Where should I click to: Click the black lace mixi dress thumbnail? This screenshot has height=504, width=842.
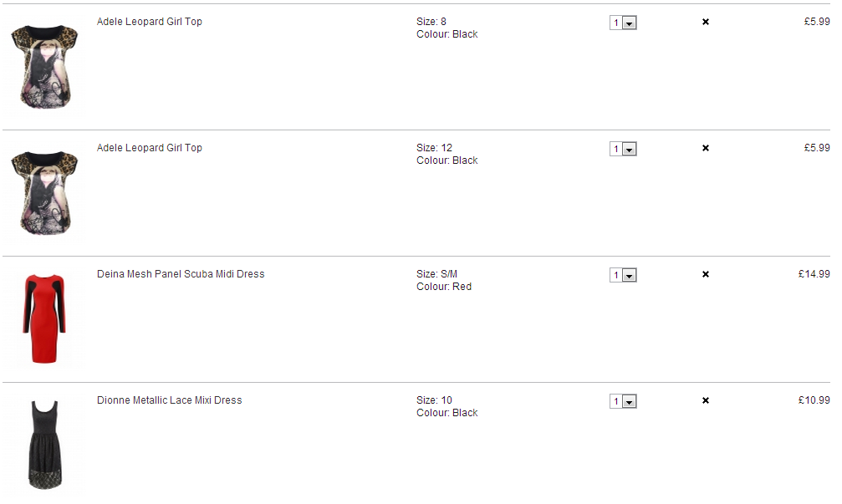click(x=45, y=445)
